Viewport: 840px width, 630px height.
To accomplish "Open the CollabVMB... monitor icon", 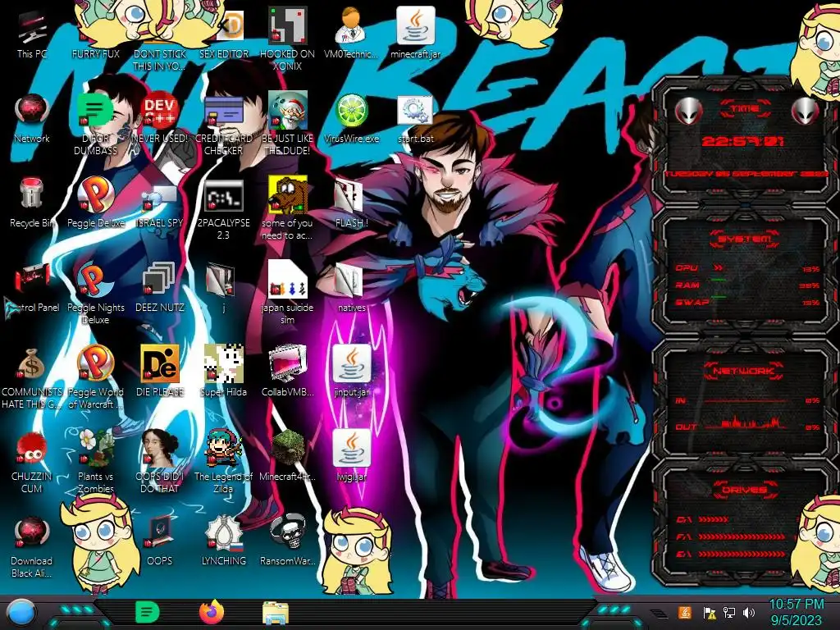I will pos(288,372).
